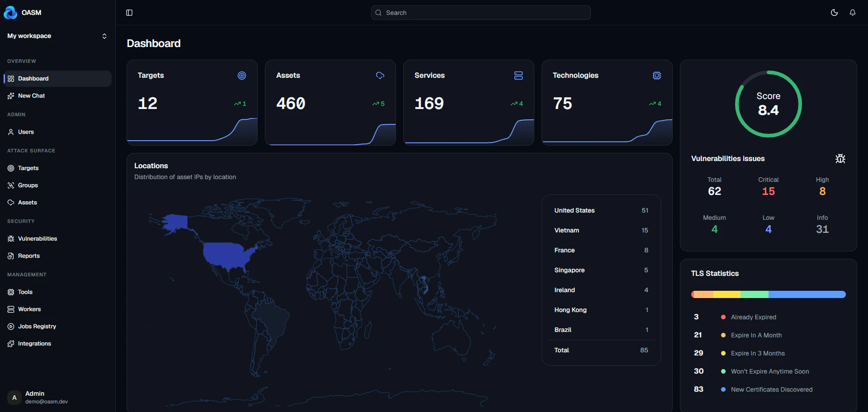
Task: Open the notifications bell
Action: (853, 13)
